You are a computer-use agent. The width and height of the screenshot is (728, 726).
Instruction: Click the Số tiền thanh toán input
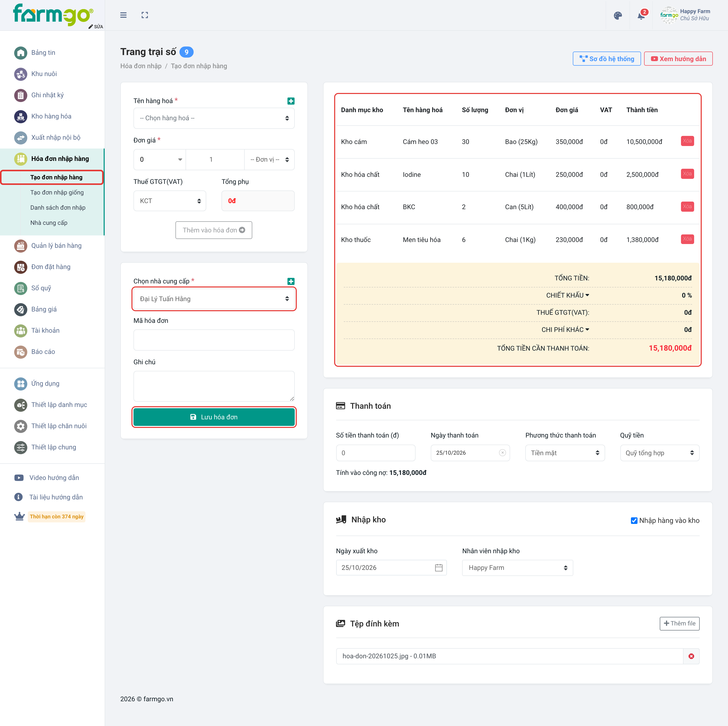[x=375, y=453]
